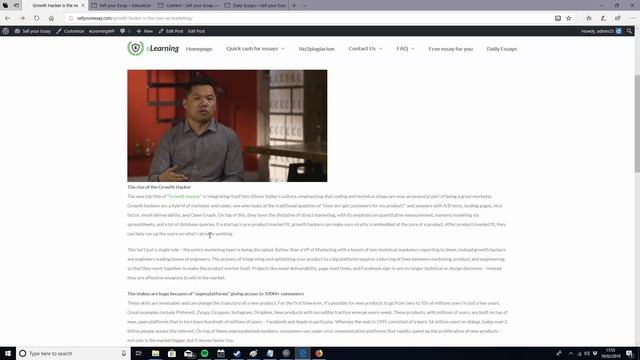The width and height of the screenshot is (640, 360).
Task: Open Task View on taskbar
Action: coord(139,353)
